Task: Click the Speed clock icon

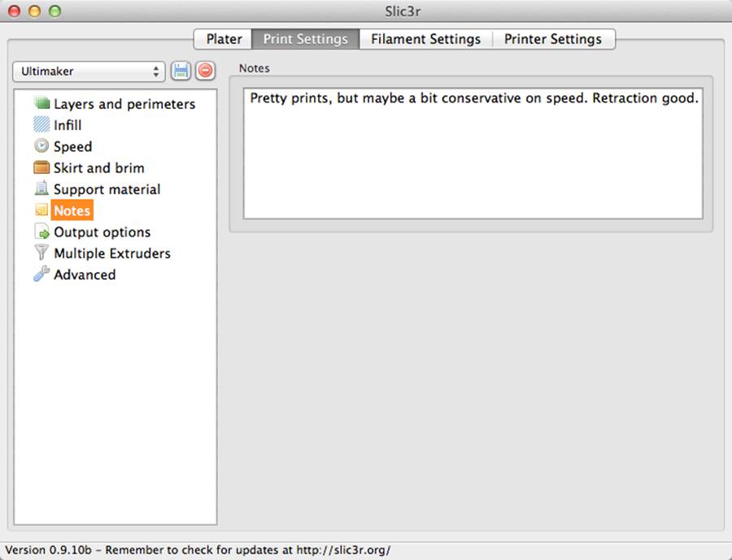Action: (x=41, y=146)
